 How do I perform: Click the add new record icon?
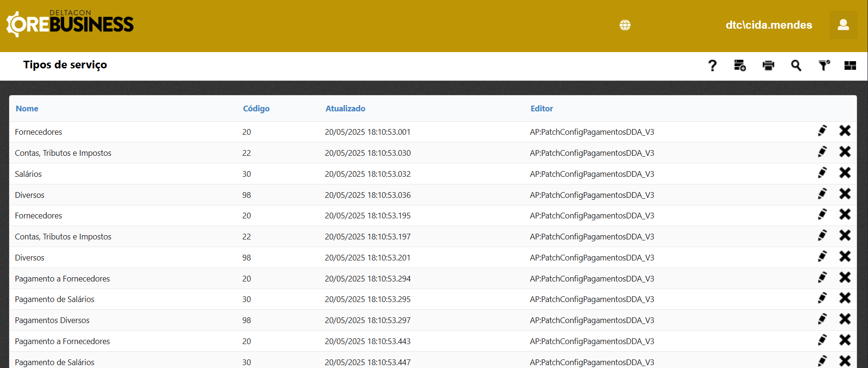(x=740, y=65)
